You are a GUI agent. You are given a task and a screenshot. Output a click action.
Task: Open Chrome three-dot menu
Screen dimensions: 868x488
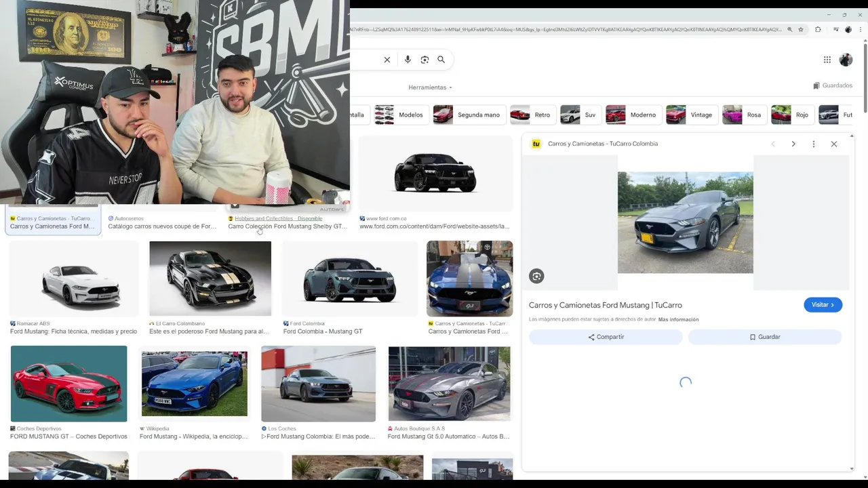click(859, 30)
